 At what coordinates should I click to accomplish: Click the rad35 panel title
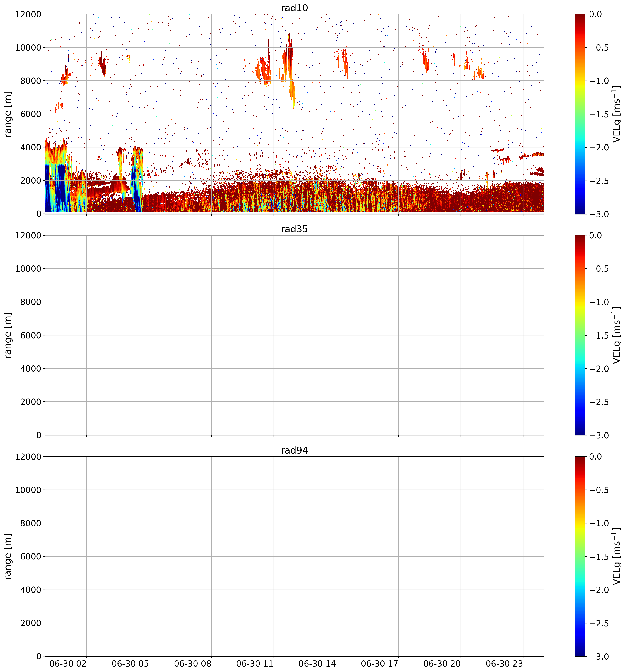click(294, 229)
